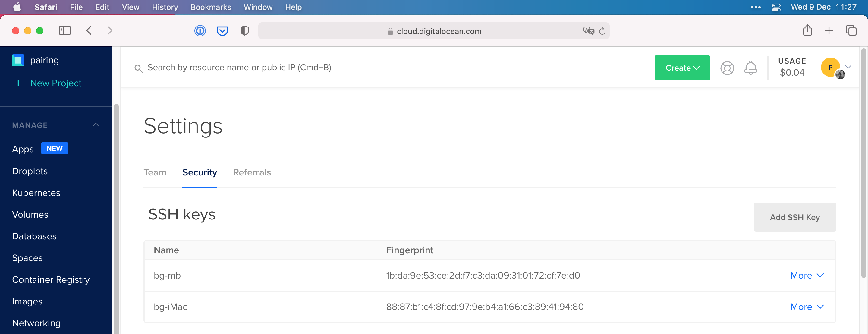Navigate to Droplets section
Screen dimensions: 868x334
pyautogui.click(x=30, y=171)
